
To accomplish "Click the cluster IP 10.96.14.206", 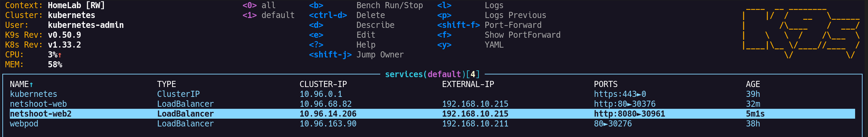I will (x=328, y=114).
